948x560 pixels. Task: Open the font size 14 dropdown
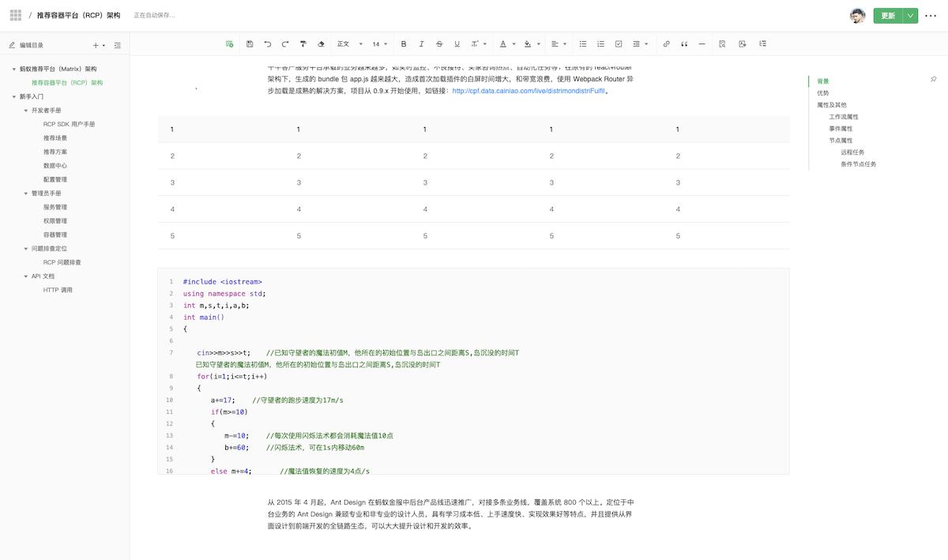380,44
